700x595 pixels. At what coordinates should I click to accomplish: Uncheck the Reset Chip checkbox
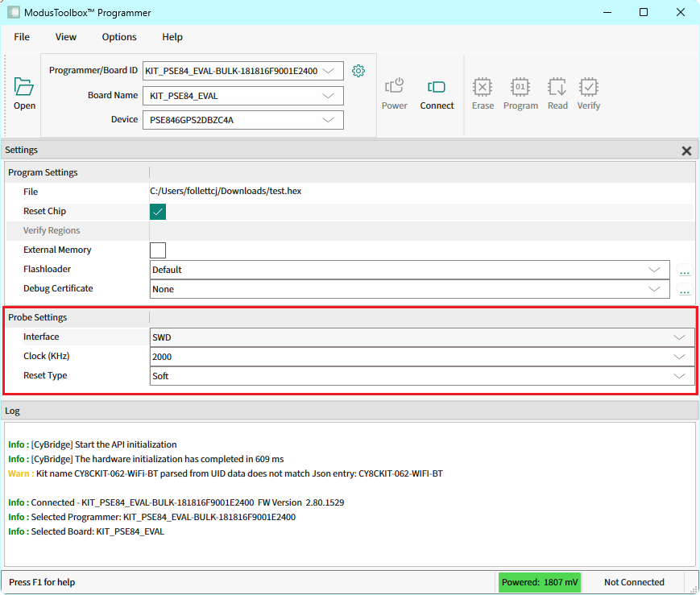[x=158, y=212]
